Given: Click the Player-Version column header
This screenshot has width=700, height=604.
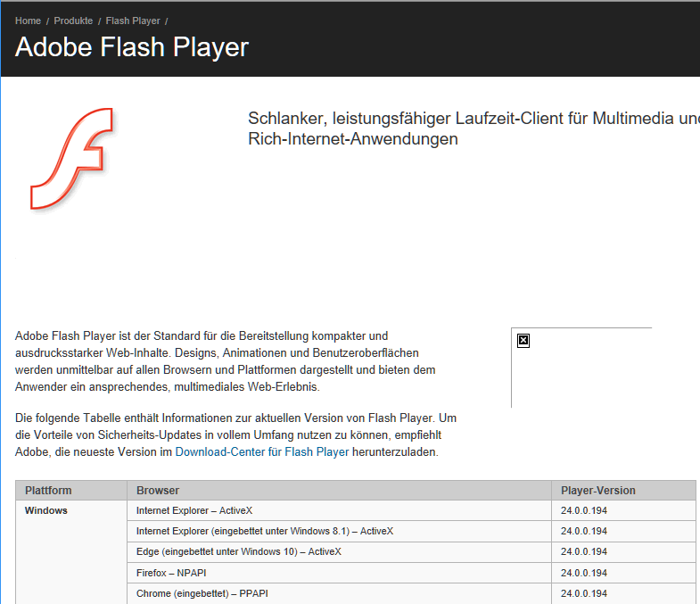Looking at the screenshot, I should pyautogui.click(x=623, y=490).
